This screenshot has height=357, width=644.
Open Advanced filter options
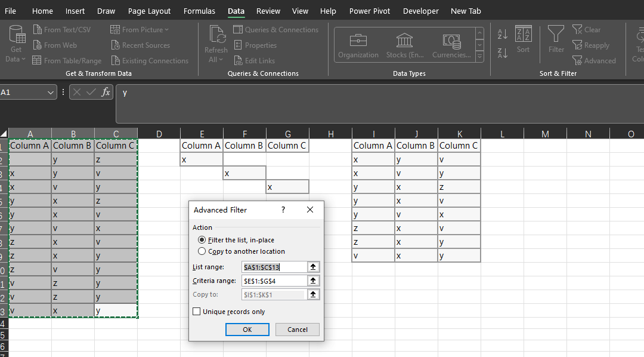[x=595, y=60]
